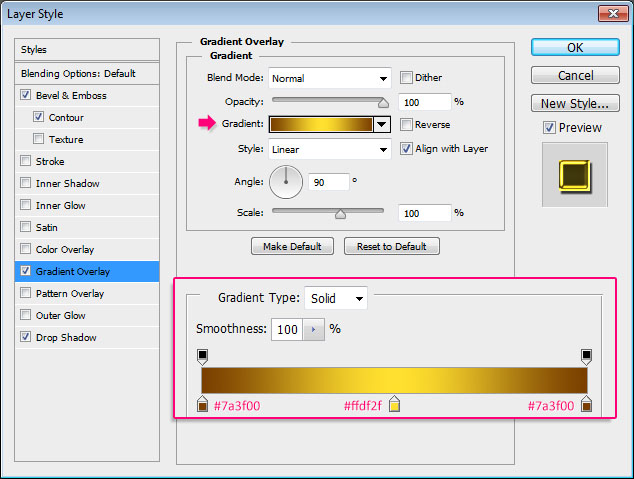Uncheck Align with Layer
This screenshot has width=634, height=479.
click(x=406, y=148)
